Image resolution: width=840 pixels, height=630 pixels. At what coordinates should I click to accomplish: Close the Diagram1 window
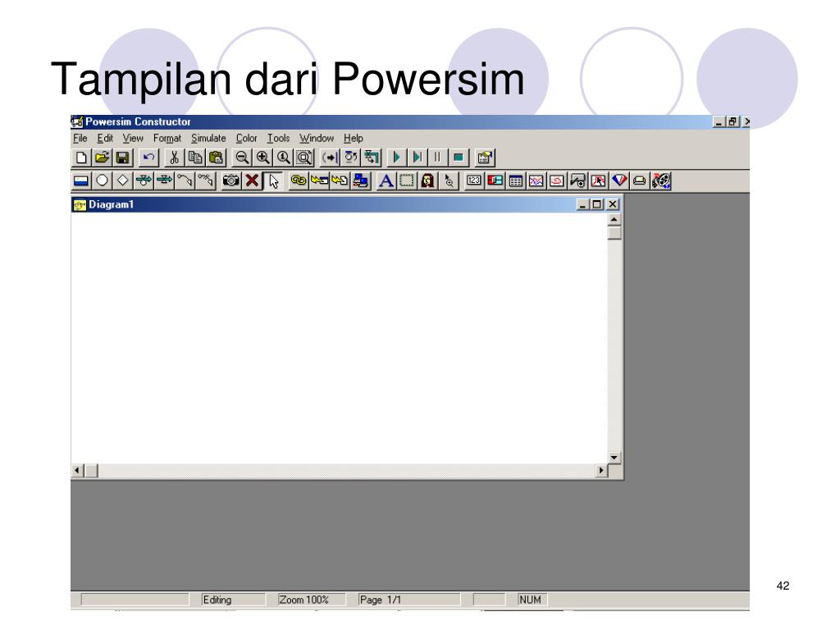coord(612,204)
